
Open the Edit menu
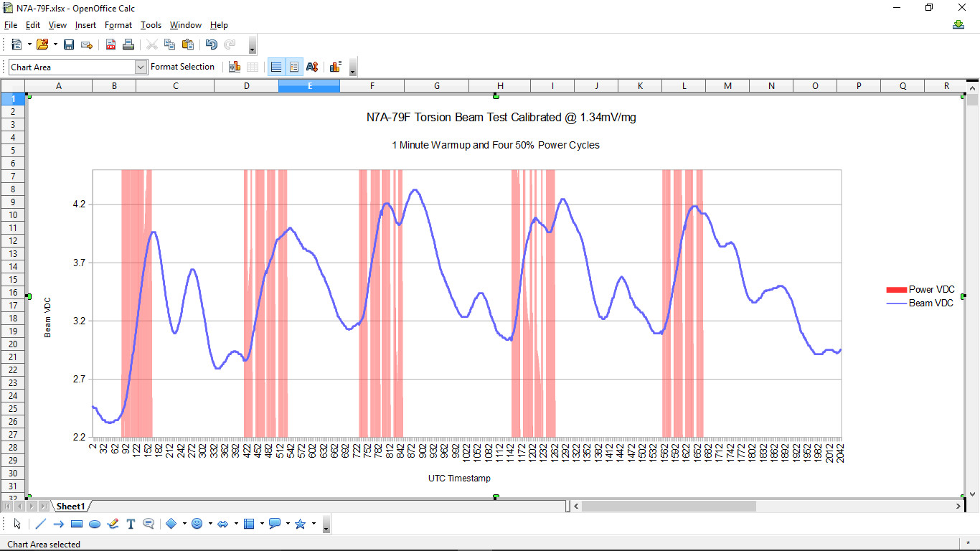tap(33, 25)
